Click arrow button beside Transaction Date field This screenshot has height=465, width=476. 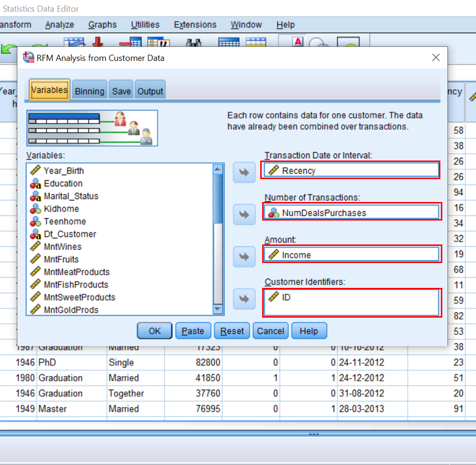tap(244, 172)
